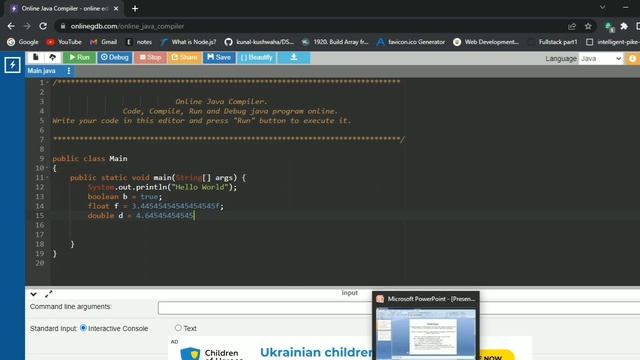Click the 'boolean b' declaration on line 13
Screen dimensions: 640x360
click(x=108, y=197)
